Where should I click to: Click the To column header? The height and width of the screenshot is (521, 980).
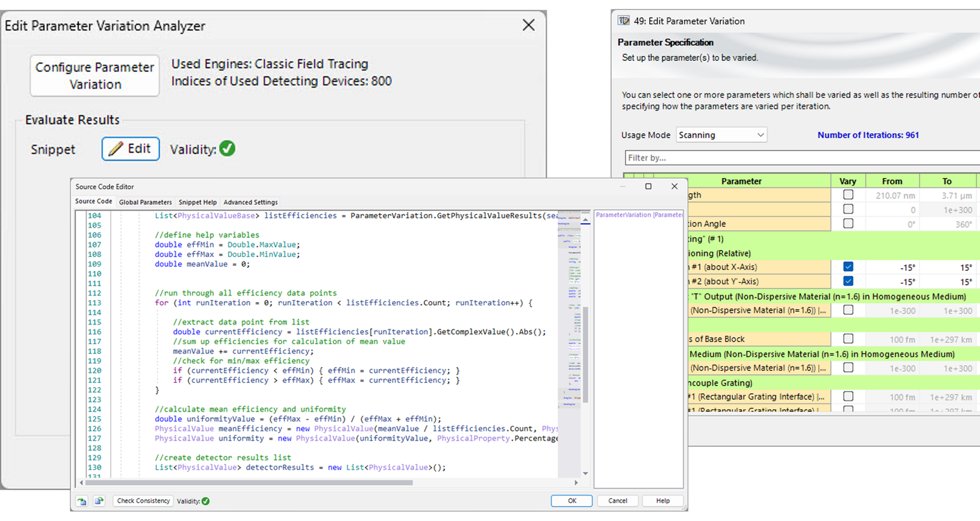pyautogui.click(x=947, y=181)
